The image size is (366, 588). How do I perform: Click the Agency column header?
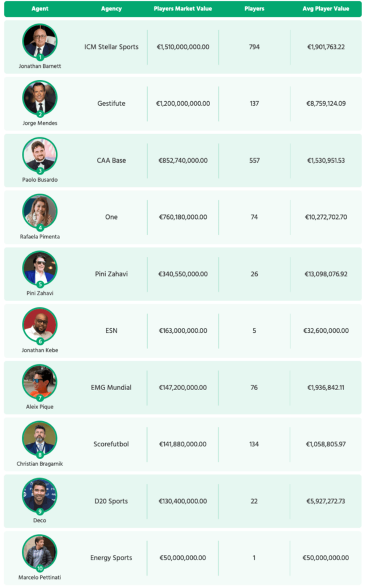pyautogui.click(x=111, y=9)
